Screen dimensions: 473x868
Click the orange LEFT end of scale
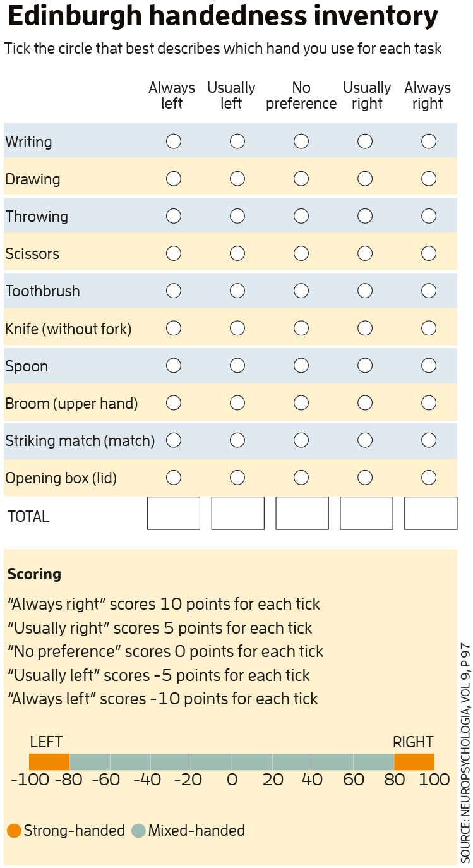click(x=49, y=762)
